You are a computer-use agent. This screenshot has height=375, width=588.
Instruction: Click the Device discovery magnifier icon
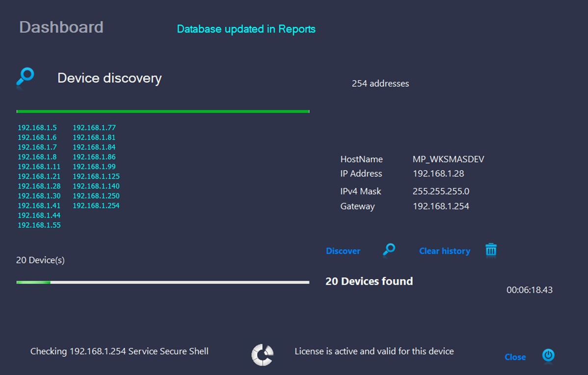(x=25, y=77)
